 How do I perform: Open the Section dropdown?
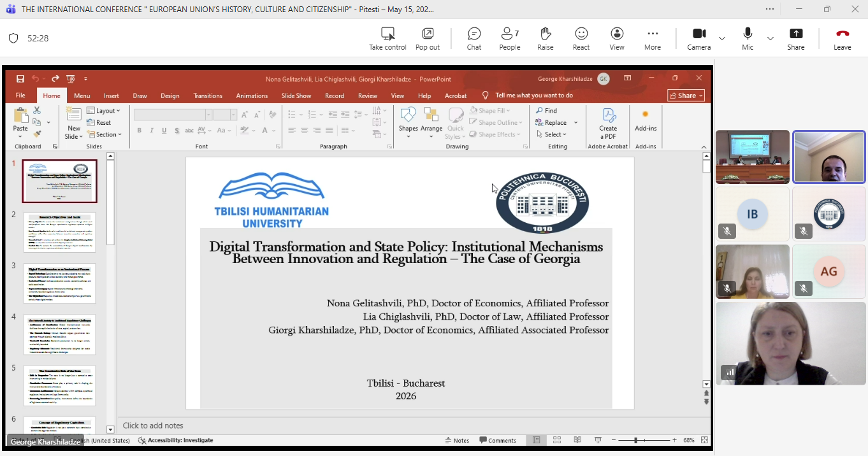coord(105,134)
